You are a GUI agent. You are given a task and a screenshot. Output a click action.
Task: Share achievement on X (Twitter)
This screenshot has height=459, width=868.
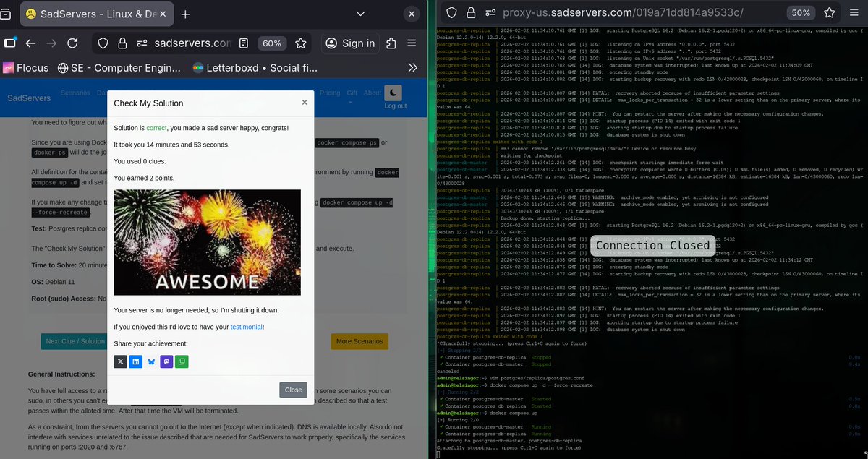tap(120, 361)
